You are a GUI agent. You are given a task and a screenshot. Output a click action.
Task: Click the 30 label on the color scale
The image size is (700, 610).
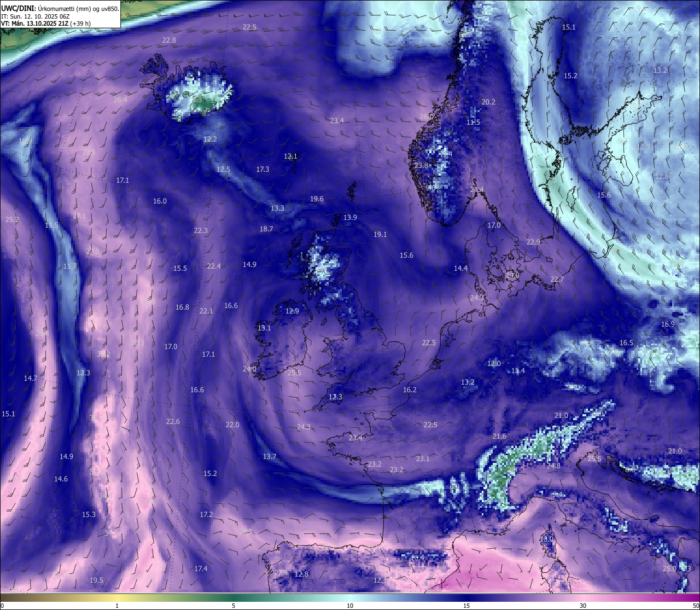click(583, 606)
